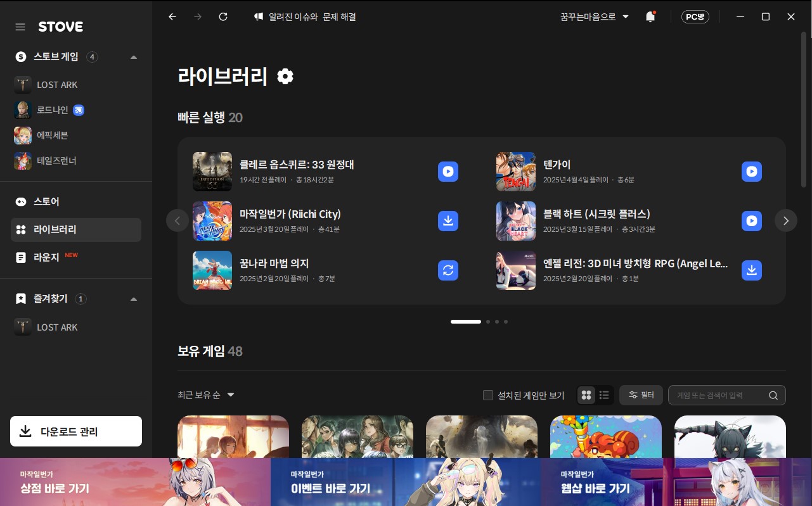Open notifications bell icon
812x506 pixels.
(x=650, y=17)
